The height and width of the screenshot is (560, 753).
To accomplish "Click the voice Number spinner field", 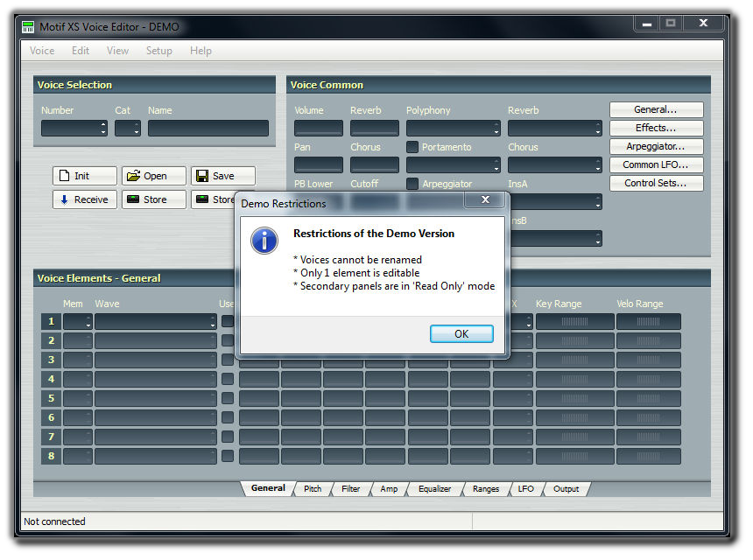I will pos(74,128).
